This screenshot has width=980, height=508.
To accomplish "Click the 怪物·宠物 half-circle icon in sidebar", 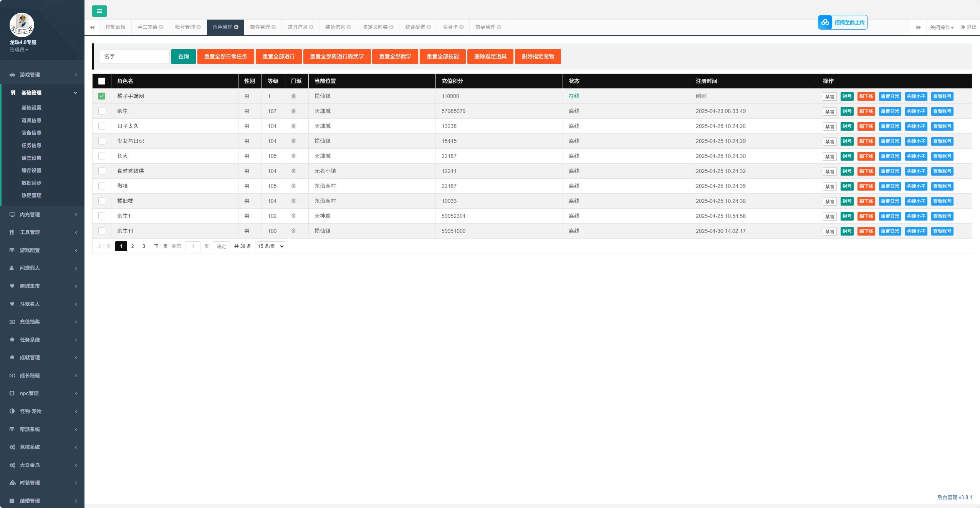I will coord(12,411).
